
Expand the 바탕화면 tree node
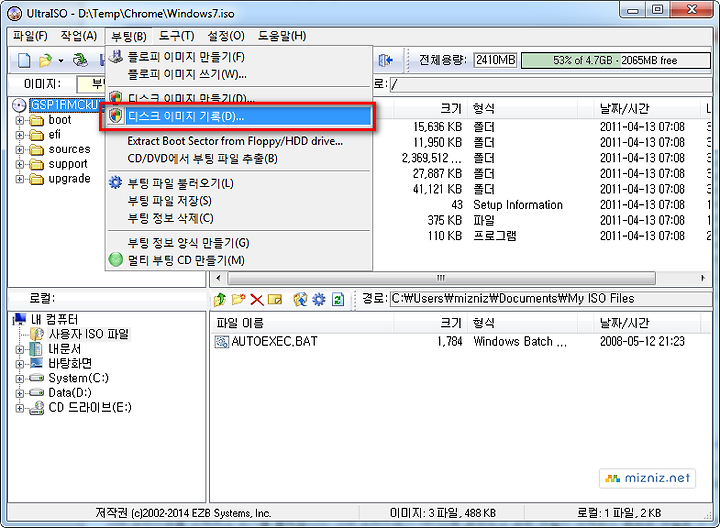[20, 364]
